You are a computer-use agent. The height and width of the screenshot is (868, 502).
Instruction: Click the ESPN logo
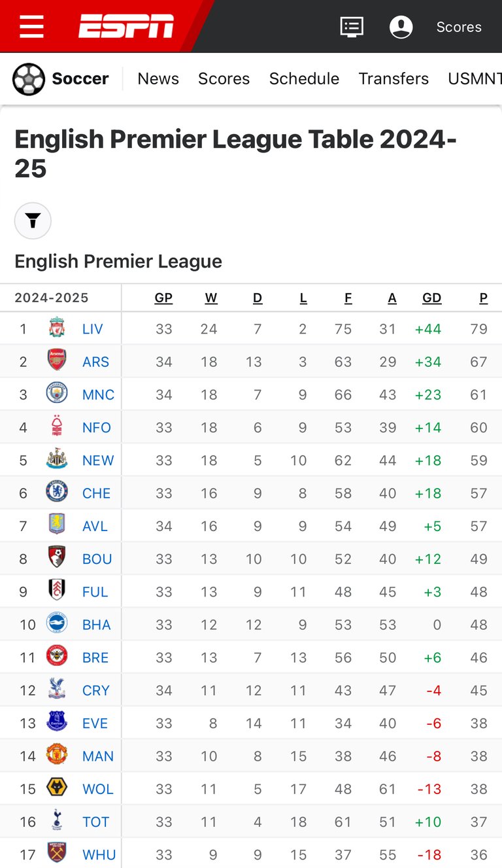point(126,27)
